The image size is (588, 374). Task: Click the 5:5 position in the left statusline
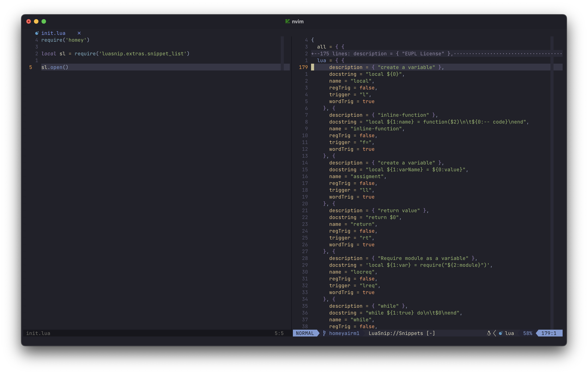pyautogui.click(x=279, y=333)
